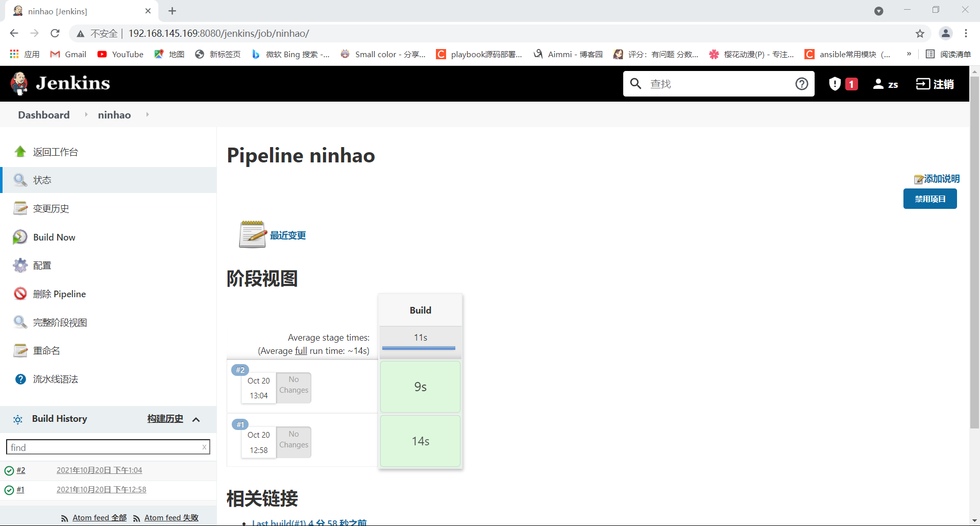The width and height of the screenshot is (980, 526).
Task: Expand the ninhao breadcrumb arrow
Action: tap(147, 114)
